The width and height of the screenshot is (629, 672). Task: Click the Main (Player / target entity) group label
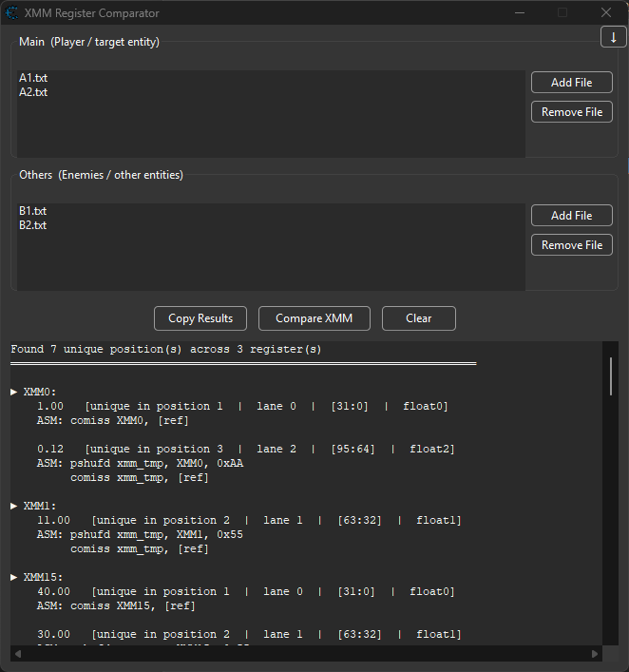click(89, 42)
